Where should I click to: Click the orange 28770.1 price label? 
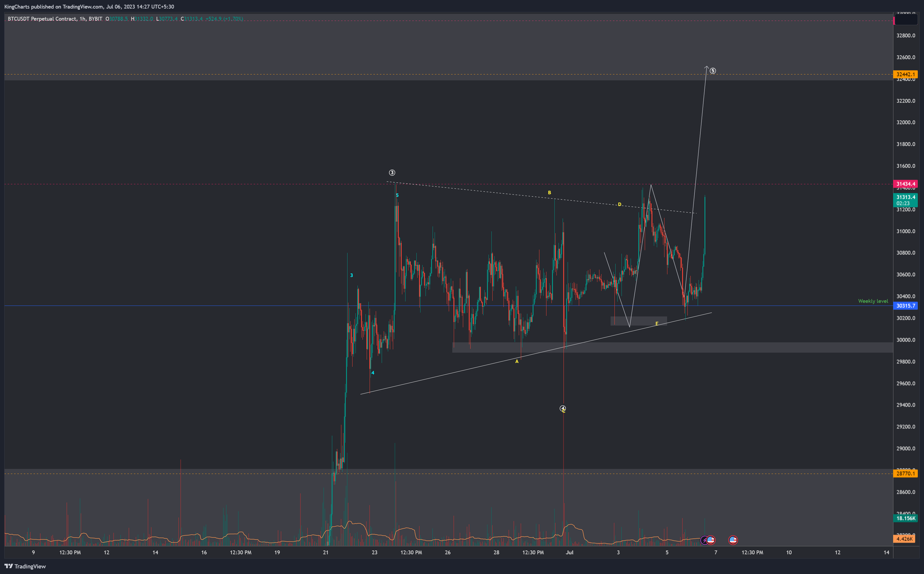(x=906, y=474)
